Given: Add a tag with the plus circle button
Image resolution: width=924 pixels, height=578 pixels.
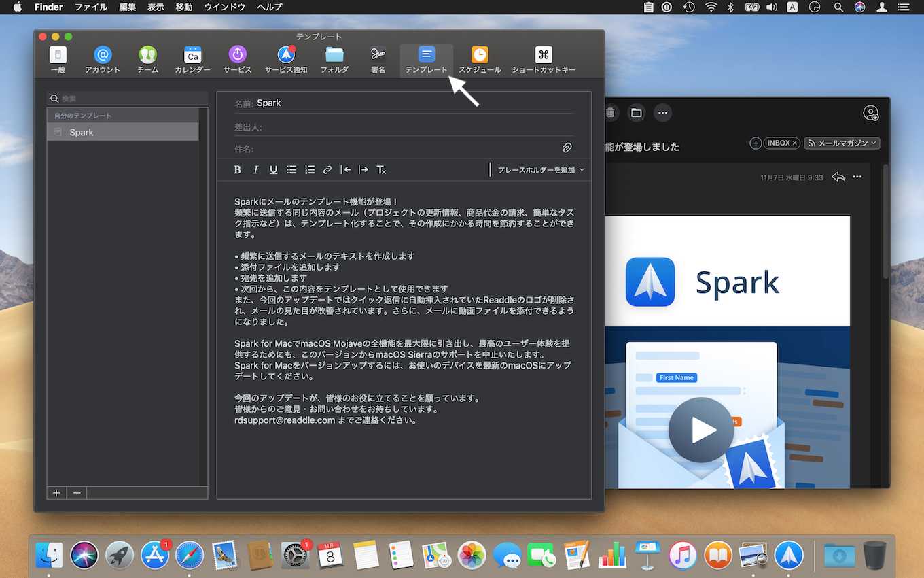Looking at the screenshot, I should [756, 143].
